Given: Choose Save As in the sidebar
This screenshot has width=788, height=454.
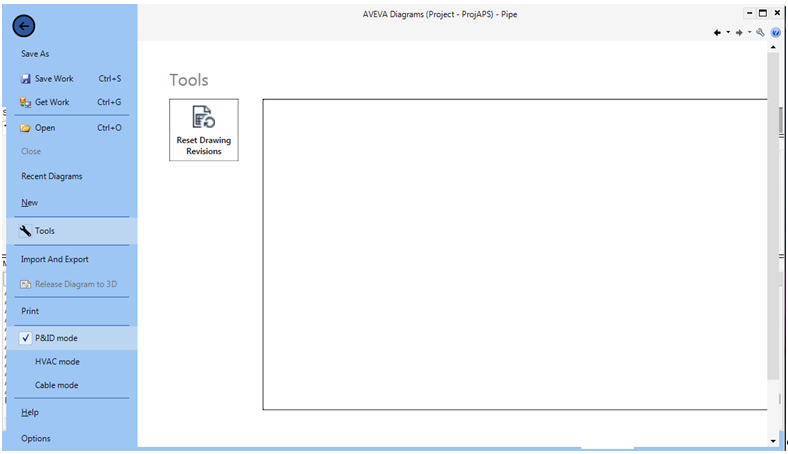Looking at the screenshot, I should 35,54.
